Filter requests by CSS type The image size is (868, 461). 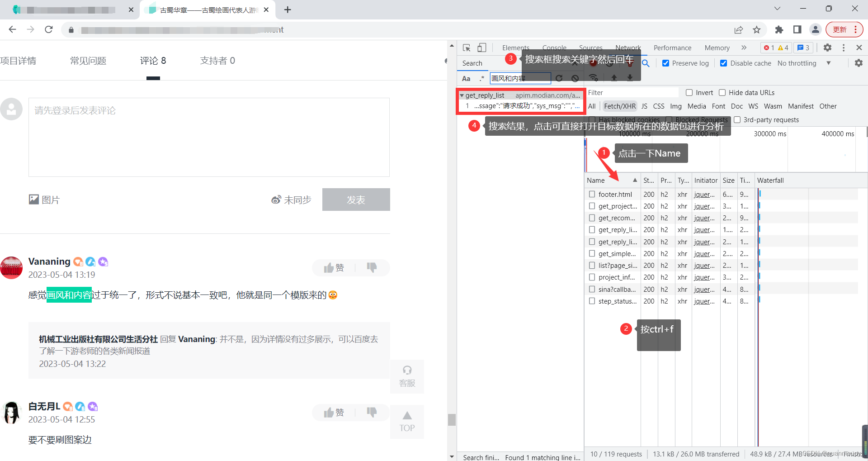coord(659,106)
